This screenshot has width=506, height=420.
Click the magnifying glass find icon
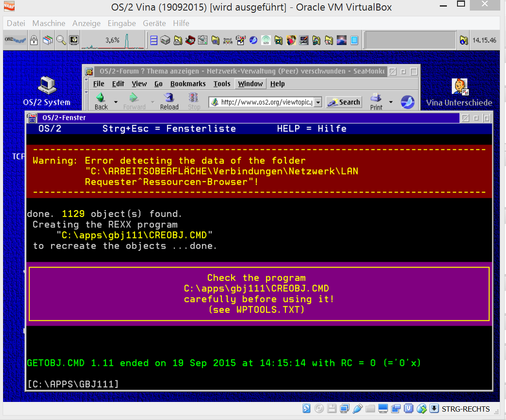click(x=61, y=40)
